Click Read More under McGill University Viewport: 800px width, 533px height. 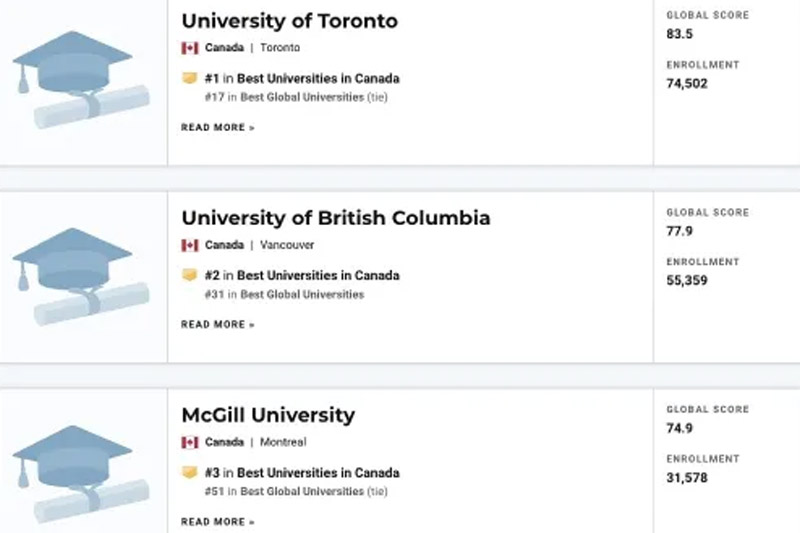218,522
